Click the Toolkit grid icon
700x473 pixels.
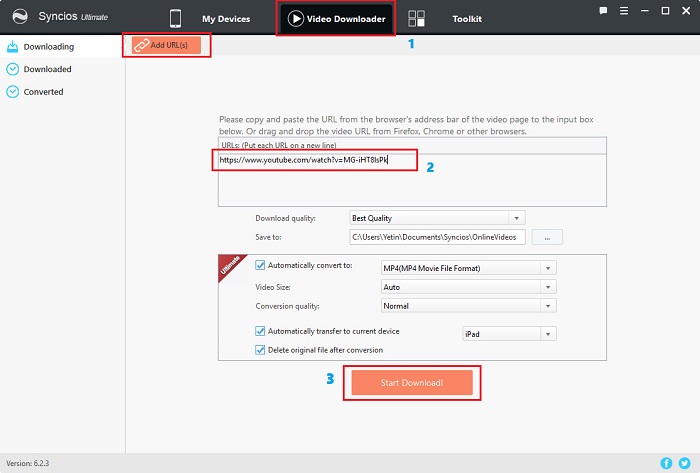(417, 19)
